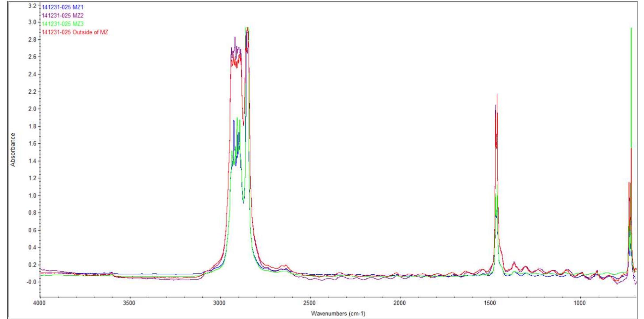Click the 2.6 absorbance tick label
The image size is (644, 319).
tap(32, 57)
